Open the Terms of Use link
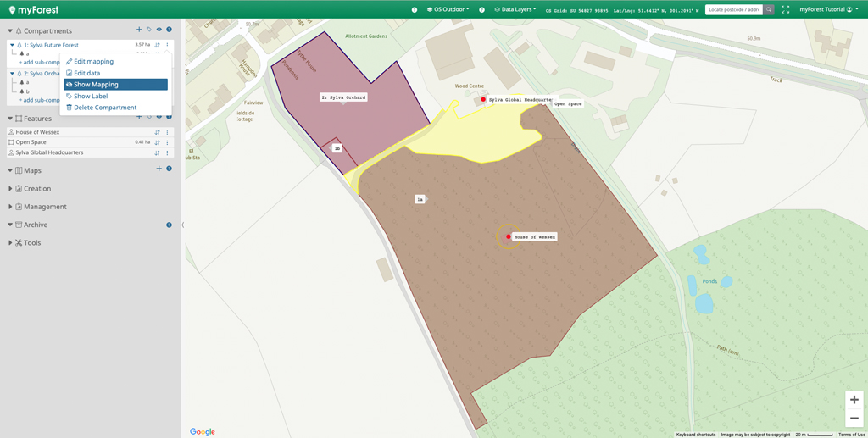The image size is (868, 438). coord(851,435)
